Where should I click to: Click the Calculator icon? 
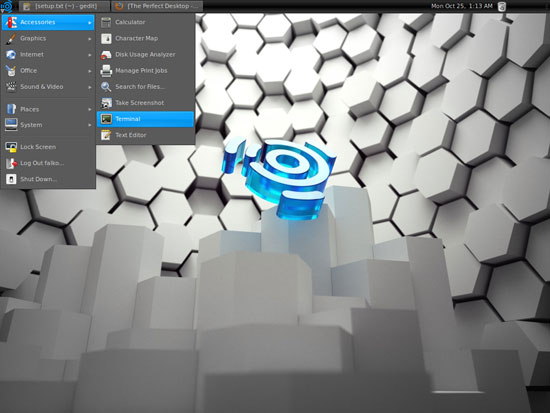[x=106, y=22]
